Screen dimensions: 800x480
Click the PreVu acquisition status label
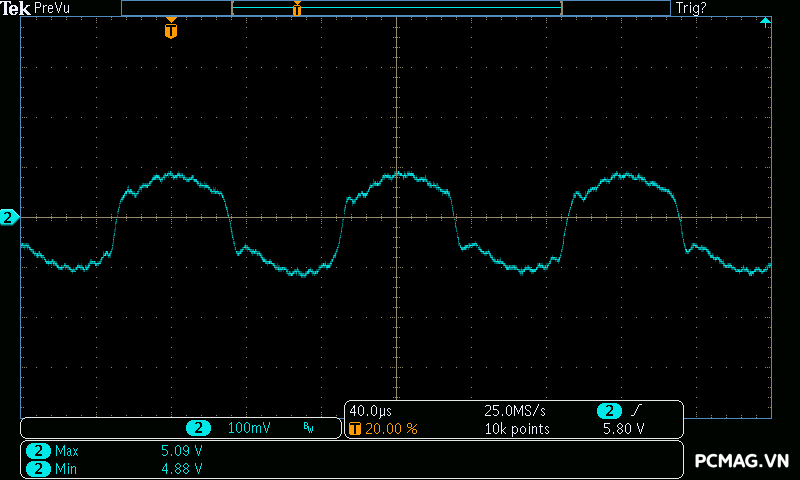pyautogui.click(x=52, y=8)
